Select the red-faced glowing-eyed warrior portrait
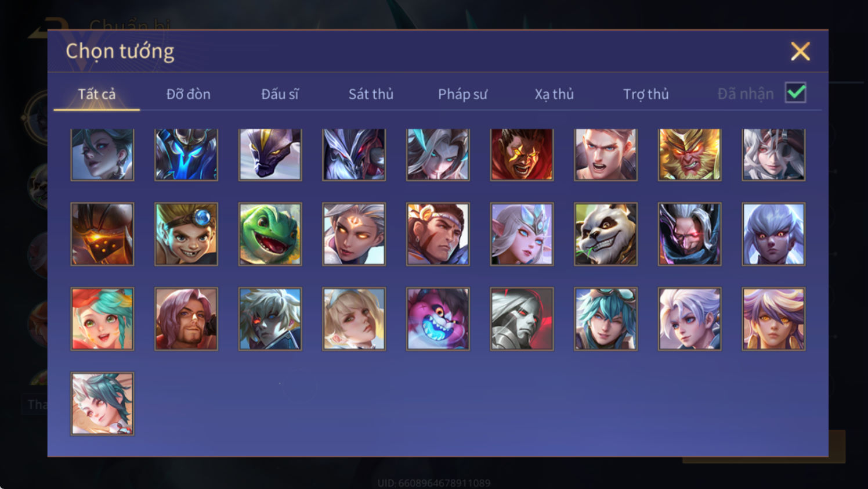868x489 pixels. tap(522, 154)
